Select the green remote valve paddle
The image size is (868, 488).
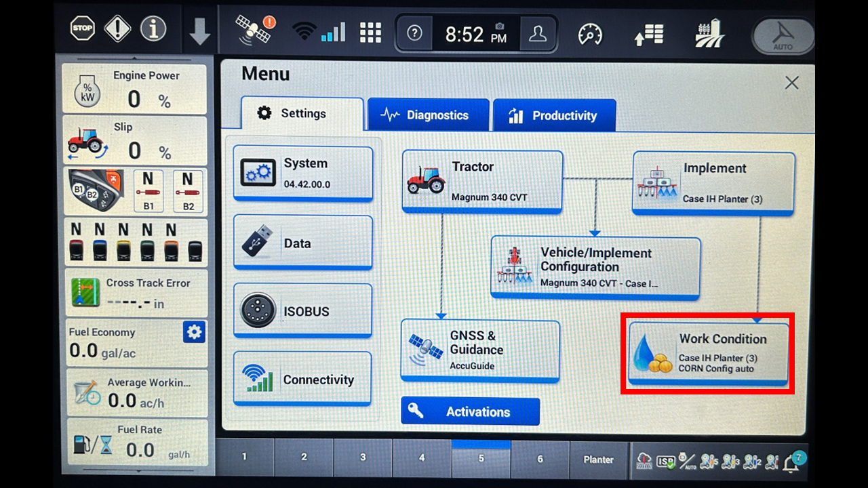coord(147,250)
